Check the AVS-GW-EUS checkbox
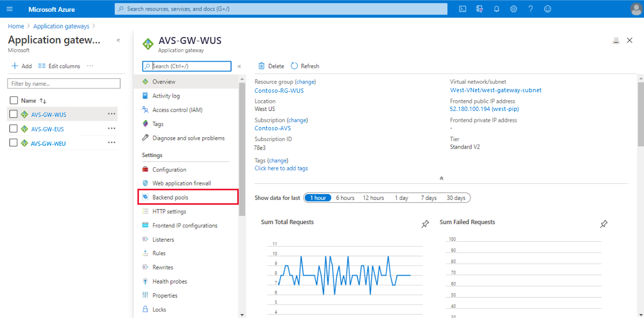Screen dimensions: 644x319 click(x=14, y=129)
